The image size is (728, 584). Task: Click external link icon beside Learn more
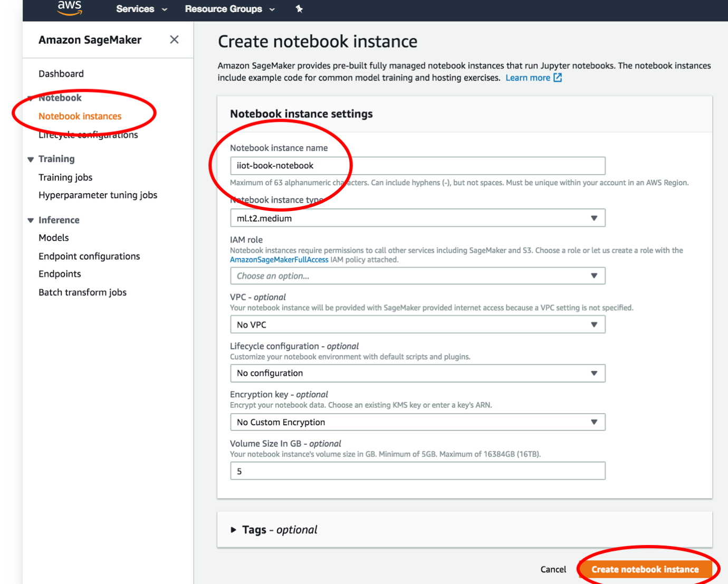(x=558, y=78)
